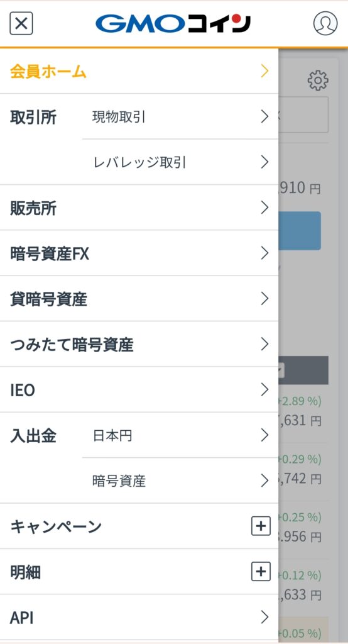The height and width of the screenshot is (644, 348).
Task: Select つみたて暗号資産
Action: pos(139,344)
